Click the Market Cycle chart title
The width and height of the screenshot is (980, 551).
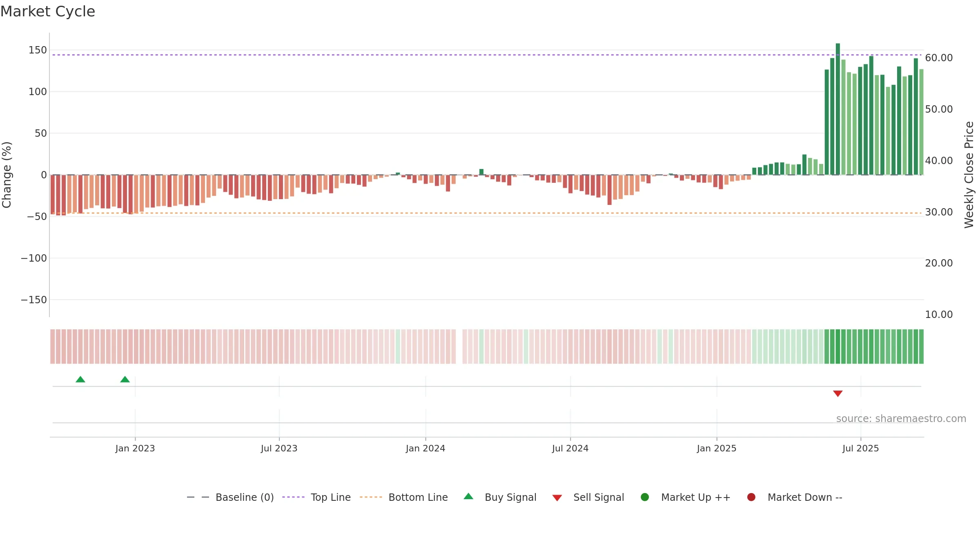point(48,11)
